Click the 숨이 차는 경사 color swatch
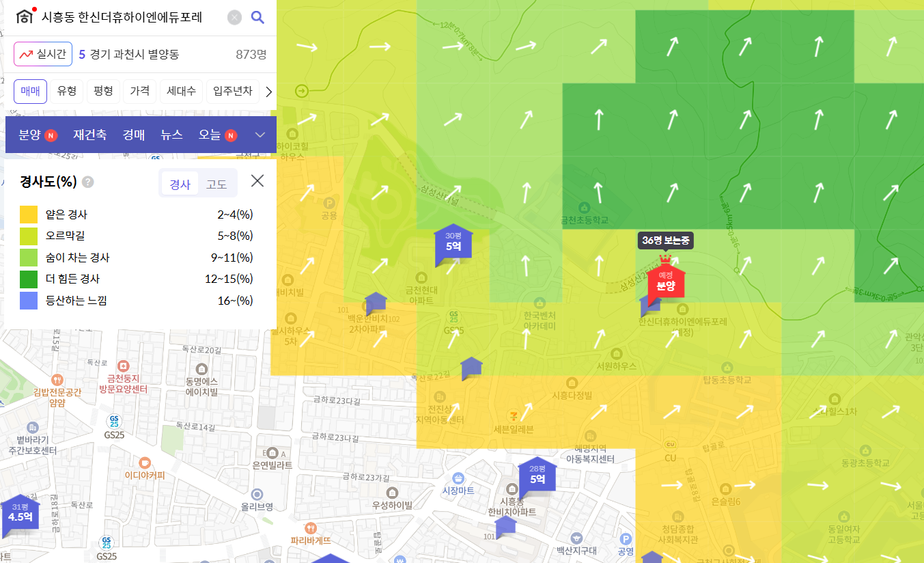 click(x=29, y=257)
